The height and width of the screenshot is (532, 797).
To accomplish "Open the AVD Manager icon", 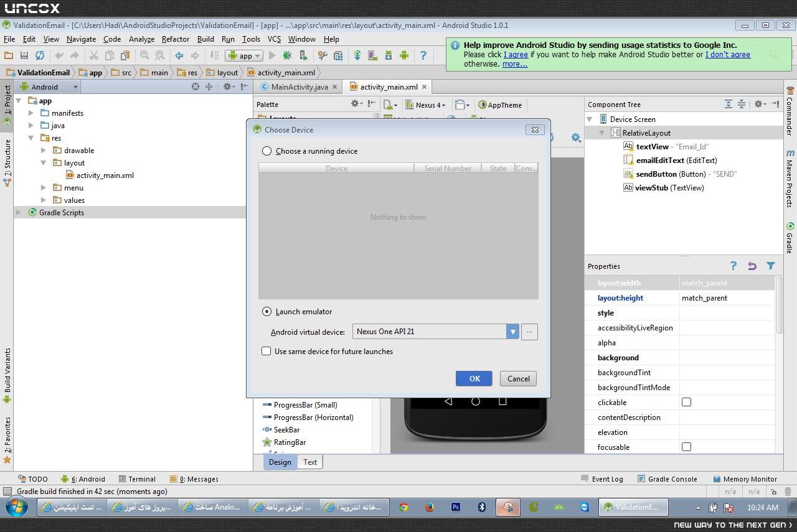I will click(x=373, y=55).
